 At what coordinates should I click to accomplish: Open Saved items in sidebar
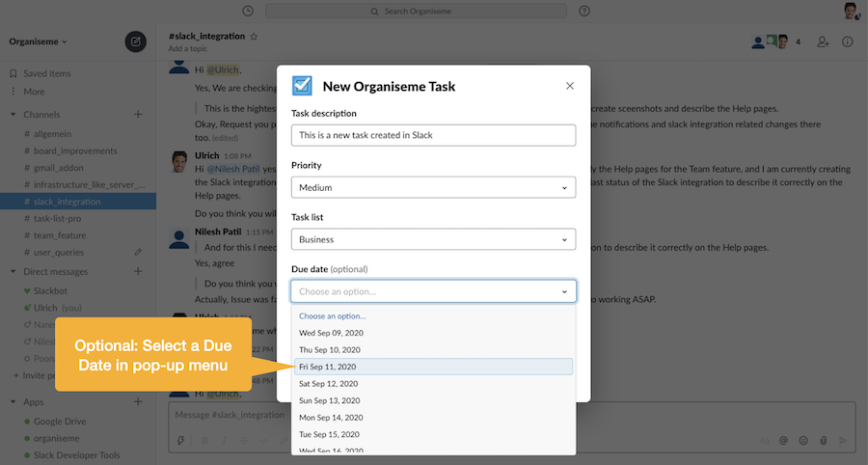click(x=46, y=73)
